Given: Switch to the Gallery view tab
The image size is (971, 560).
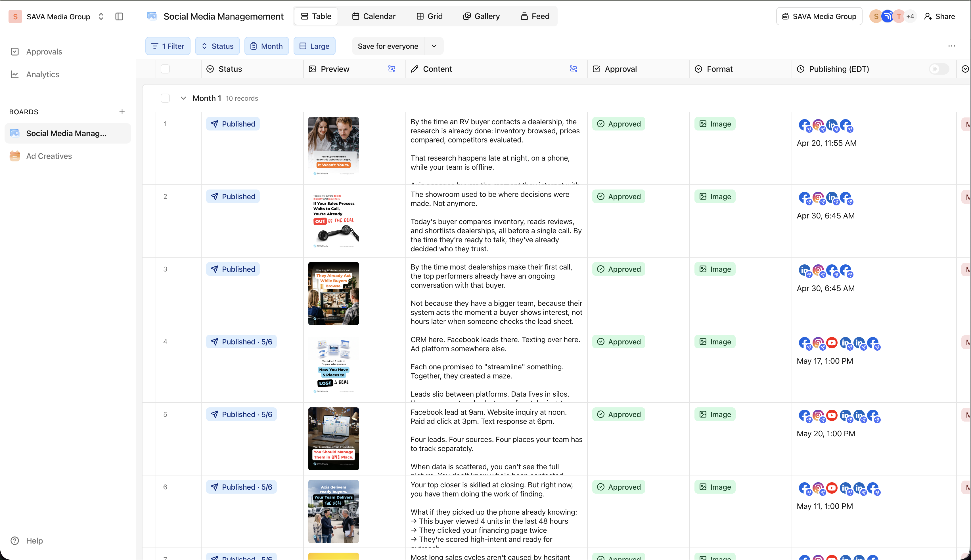Looking at the screenshot, I should [x=481, y=16].
